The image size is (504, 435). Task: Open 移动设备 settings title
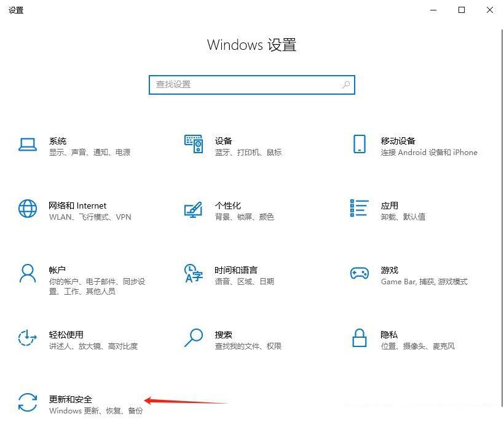point(398,141)
